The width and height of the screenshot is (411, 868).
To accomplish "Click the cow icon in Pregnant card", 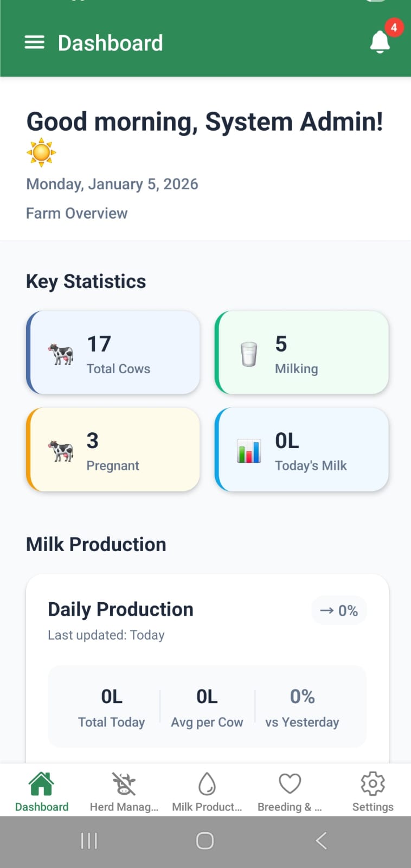I will tap(60, 451).
